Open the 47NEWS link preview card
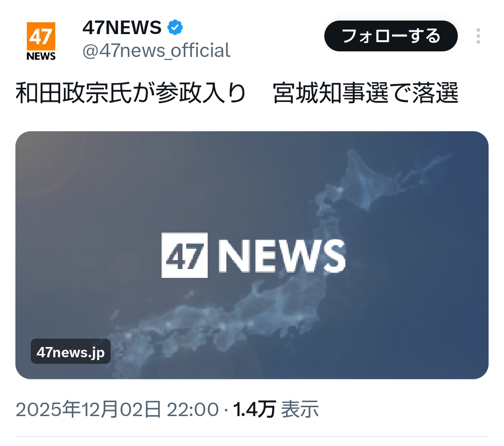504x446 pixels. [x=252, y=255]
